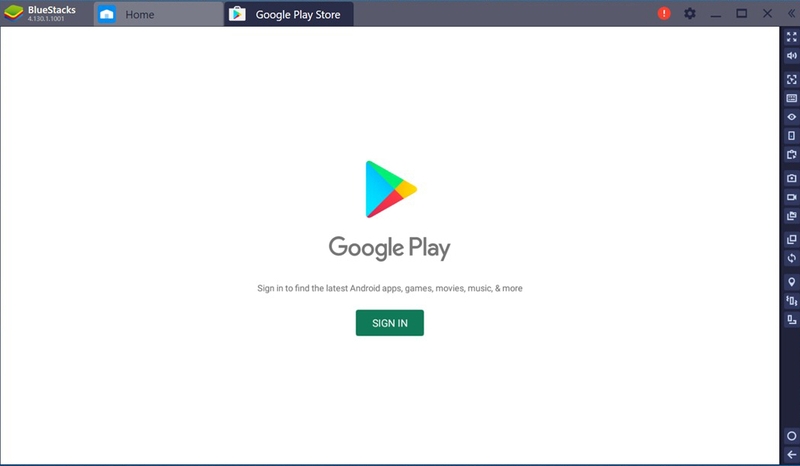Screen dimensions: 800x466
Task: Click the 'Google Play' wordmark text
Action: pos(389,249)
